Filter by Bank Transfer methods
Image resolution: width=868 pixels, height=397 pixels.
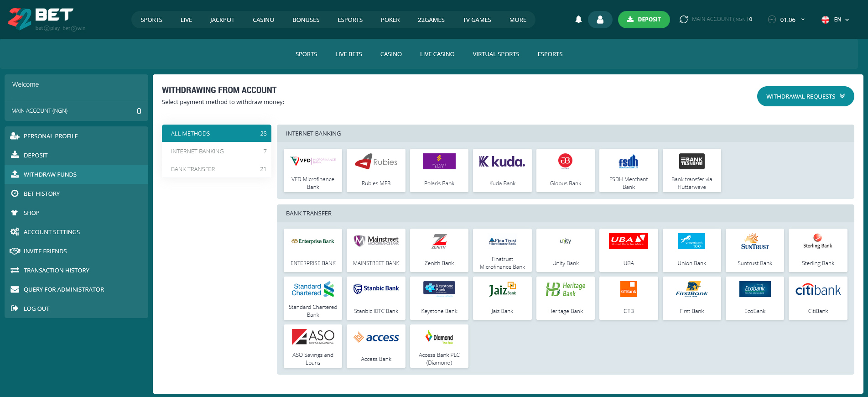point(217,169)
